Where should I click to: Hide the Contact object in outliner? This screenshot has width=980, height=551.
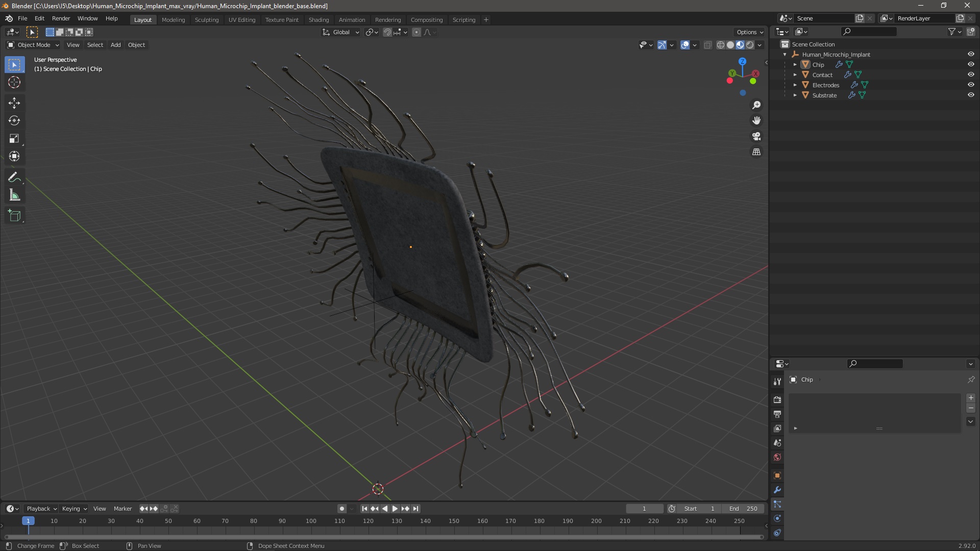(971, 74)
